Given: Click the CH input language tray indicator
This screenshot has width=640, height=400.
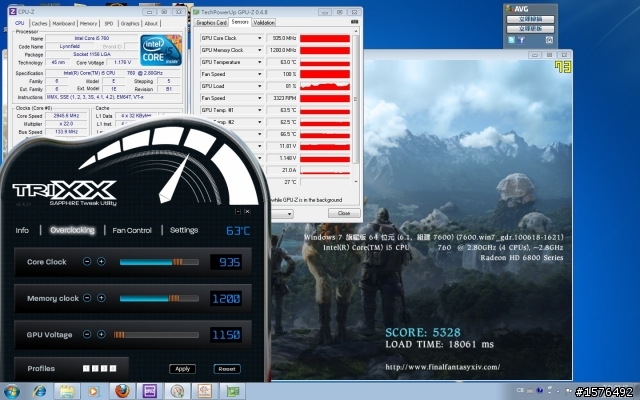Looking at the screenshot, I should [520, 390].
